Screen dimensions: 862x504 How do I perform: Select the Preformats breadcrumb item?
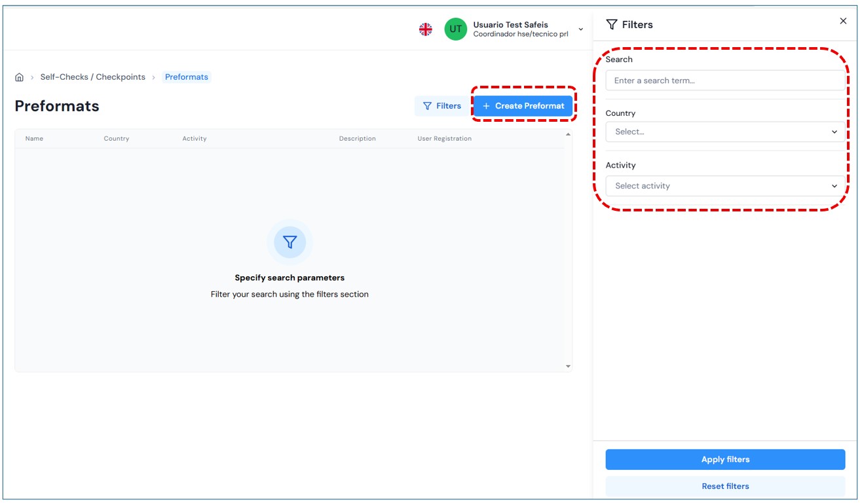coord(187,77)
